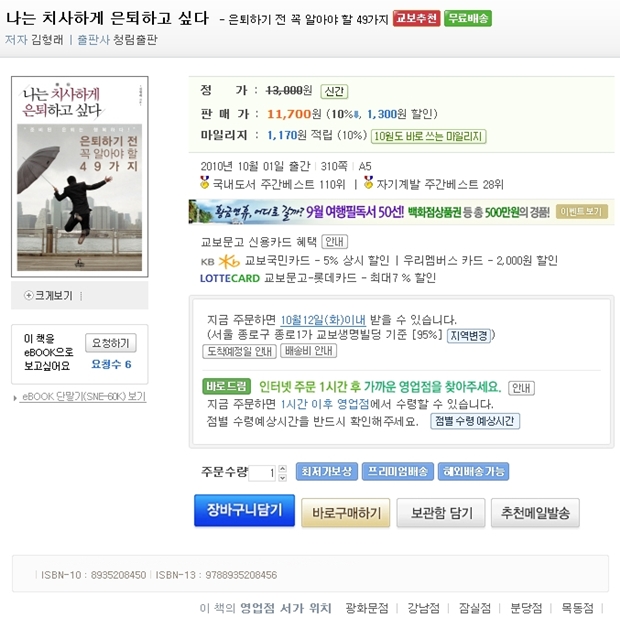Click the book title 나는 치사하게 은퇴하고 싶다
The height and width of the screenshot is (617, 620).
tap(107, 18)
